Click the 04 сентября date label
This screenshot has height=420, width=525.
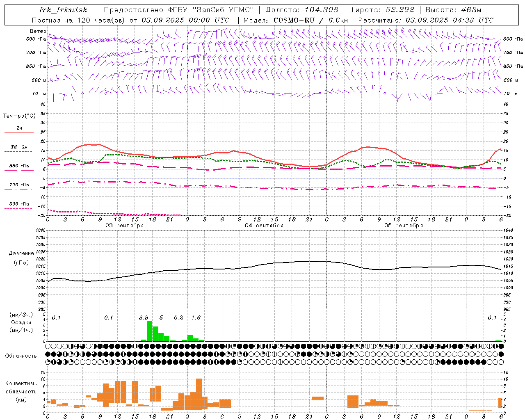pos(264,226)
